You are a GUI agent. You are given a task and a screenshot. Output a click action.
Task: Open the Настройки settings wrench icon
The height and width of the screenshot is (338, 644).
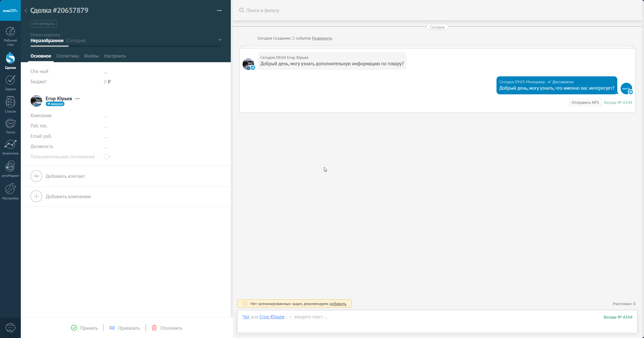[x=10, y=191]
